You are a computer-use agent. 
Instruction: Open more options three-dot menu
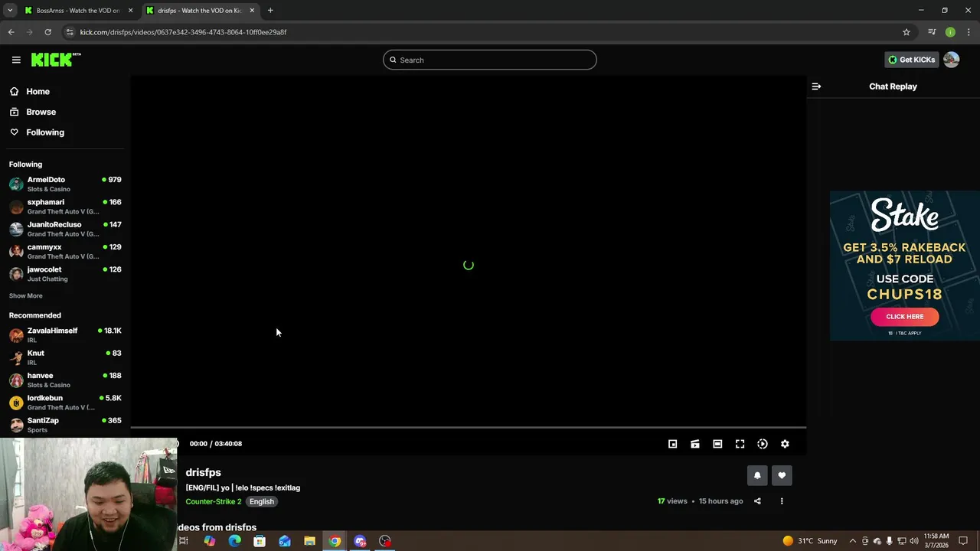coord(782,501)
